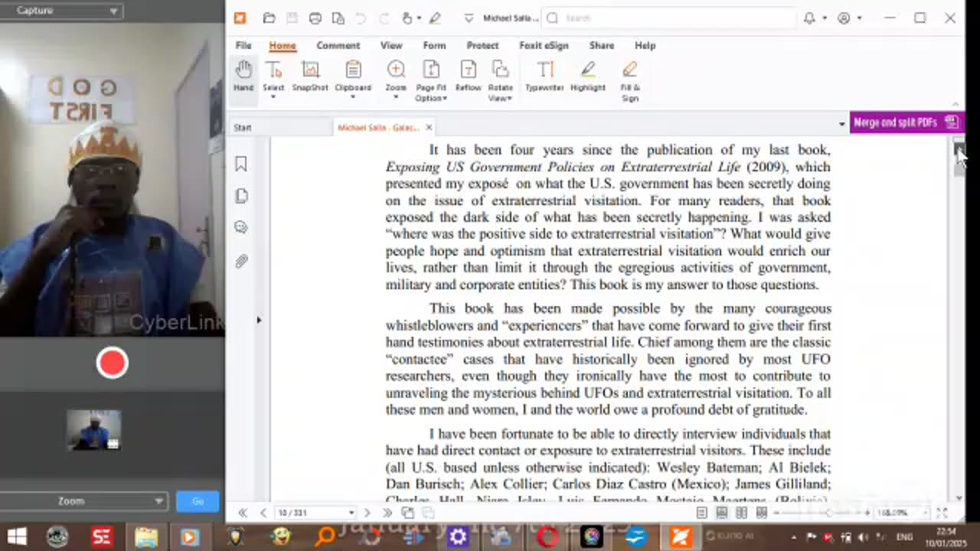The width and height of the screenshot is (980, 551).
Task: Expand the document tab list arrow
Action: click(841, 124)
